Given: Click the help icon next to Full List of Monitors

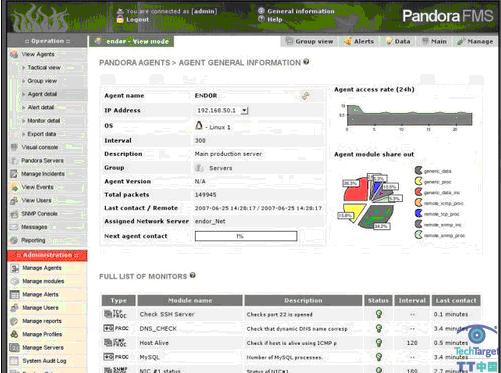Looking at the screenshot, I should [193, 275].
